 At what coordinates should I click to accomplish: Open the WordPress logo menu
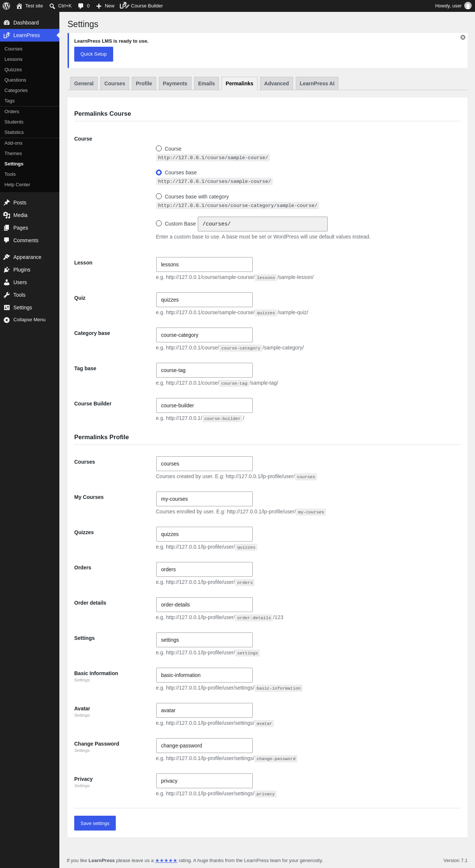tap(6, 6)
